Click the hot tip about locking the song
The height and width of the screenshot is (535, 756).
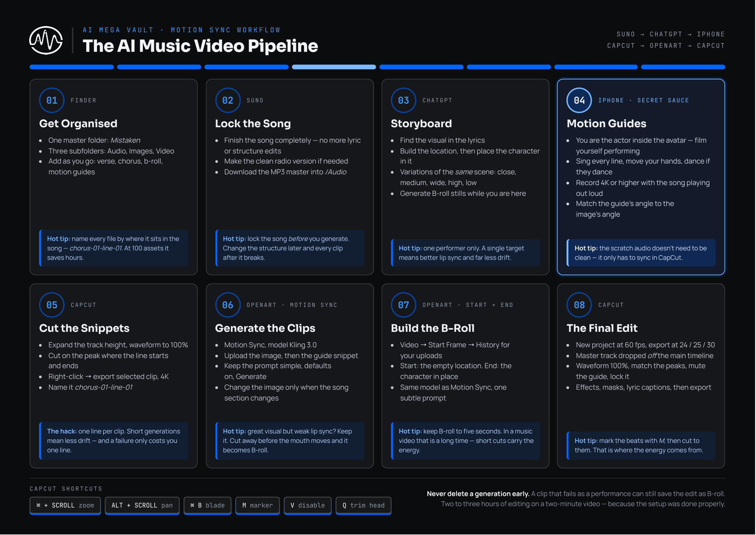click(290, 248)
